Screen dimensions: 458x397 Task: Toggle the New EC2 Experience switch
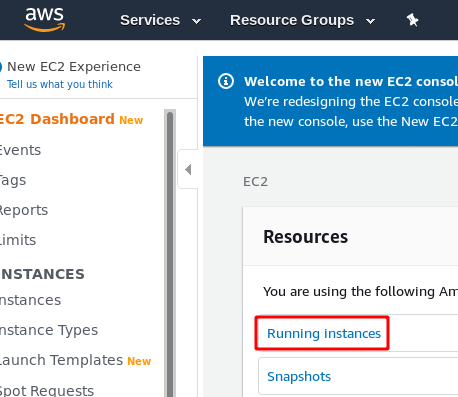click(x=1, y=66)
